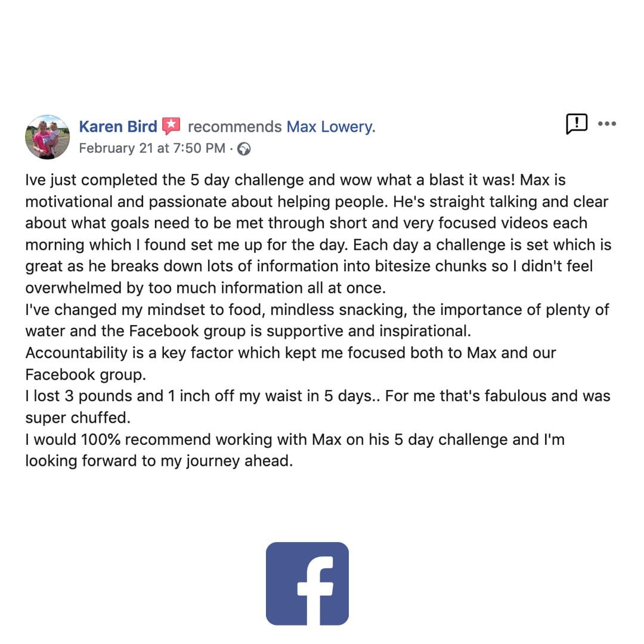The height and width of the screenshot is (644, 644).
Task: Click the line starting "Accountability is a key factor"
Action: click(x=290, y=353)
